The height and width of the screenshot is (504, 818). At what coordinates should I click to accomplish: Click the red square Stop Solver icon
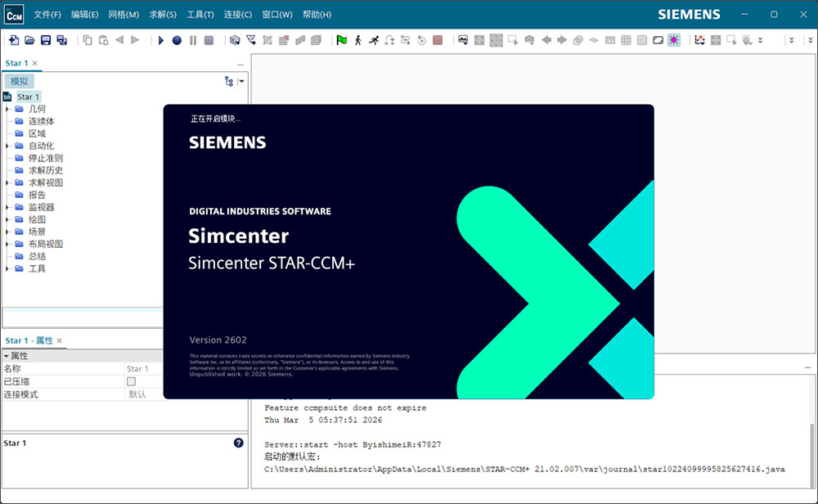tap(438, 40)
